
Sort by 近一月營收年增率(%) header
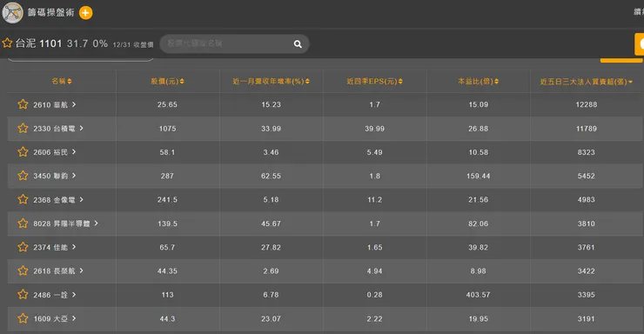tap(271, 81)
